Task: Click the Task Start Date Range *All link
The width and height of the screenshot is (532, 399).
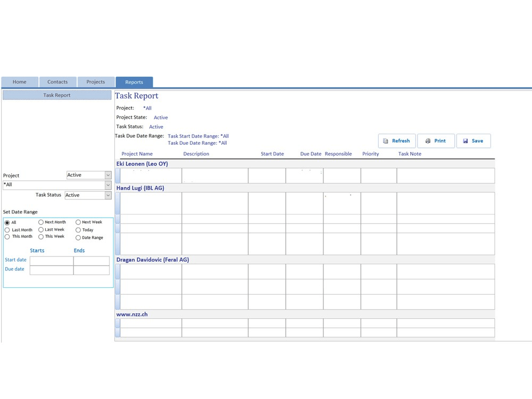Action: (x=197, y=136)
